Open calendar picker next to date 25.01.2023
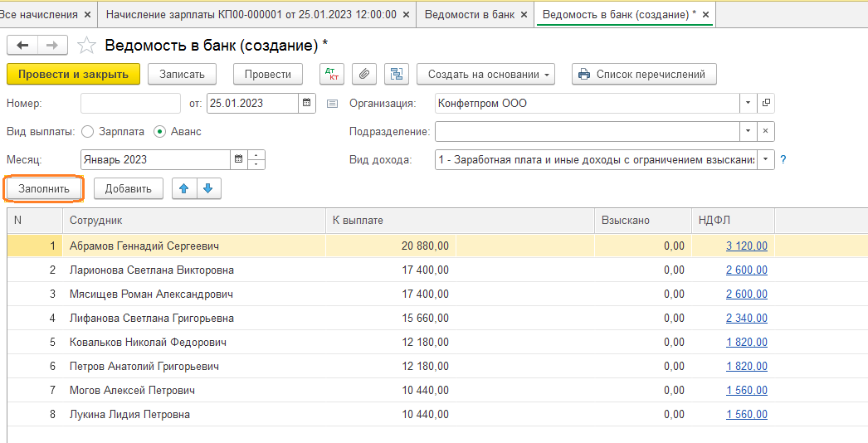The height and width of the screenshot is (443, 868). tap(307, 103)
